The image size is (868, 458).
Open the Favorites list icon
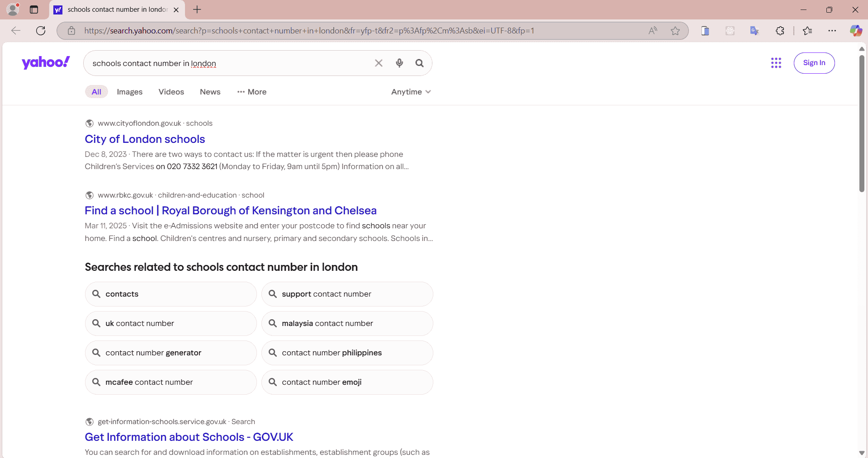pyautogui.click(x=807, y=31)
